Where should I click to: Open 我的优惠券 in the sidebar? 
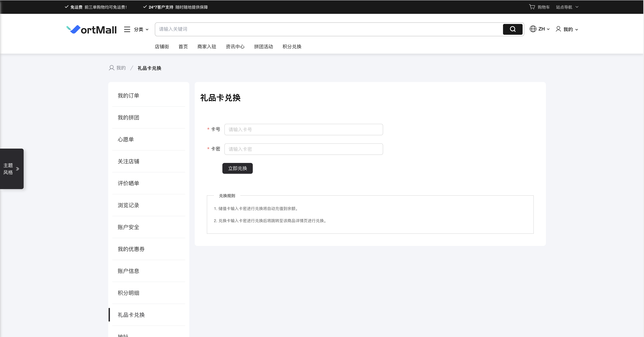click(131, 249)
